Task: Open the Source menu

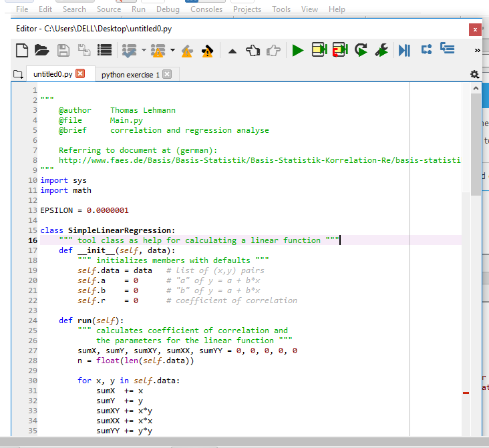Action: tap(109, 9)
